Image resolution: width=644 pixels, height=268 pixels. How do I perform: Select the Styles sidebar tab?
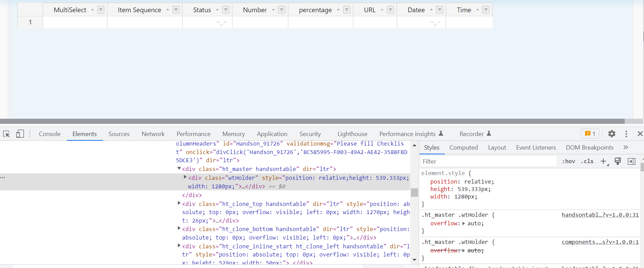432,148
